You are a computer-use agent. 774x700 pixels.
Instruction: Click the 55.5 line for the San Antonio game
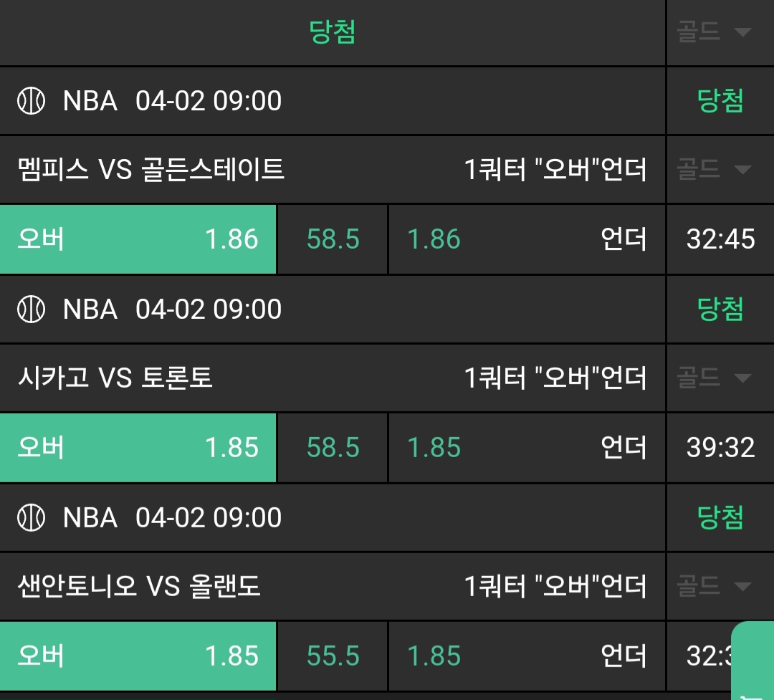(x=333, y=656)
